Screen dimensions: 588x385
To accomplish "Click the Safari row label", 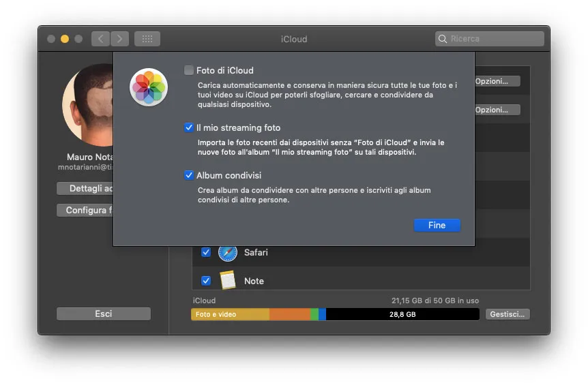I will (x=256, y=252).
